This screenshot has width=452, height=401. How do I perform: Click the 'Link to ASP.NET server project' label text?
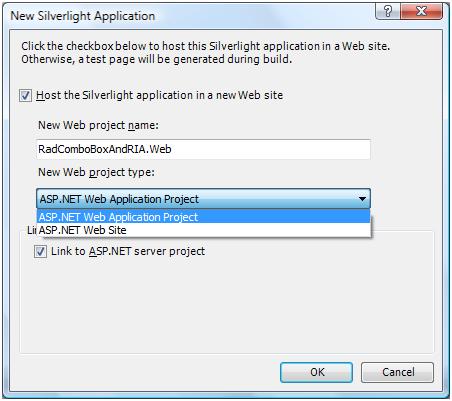click(x=128, y=251)
